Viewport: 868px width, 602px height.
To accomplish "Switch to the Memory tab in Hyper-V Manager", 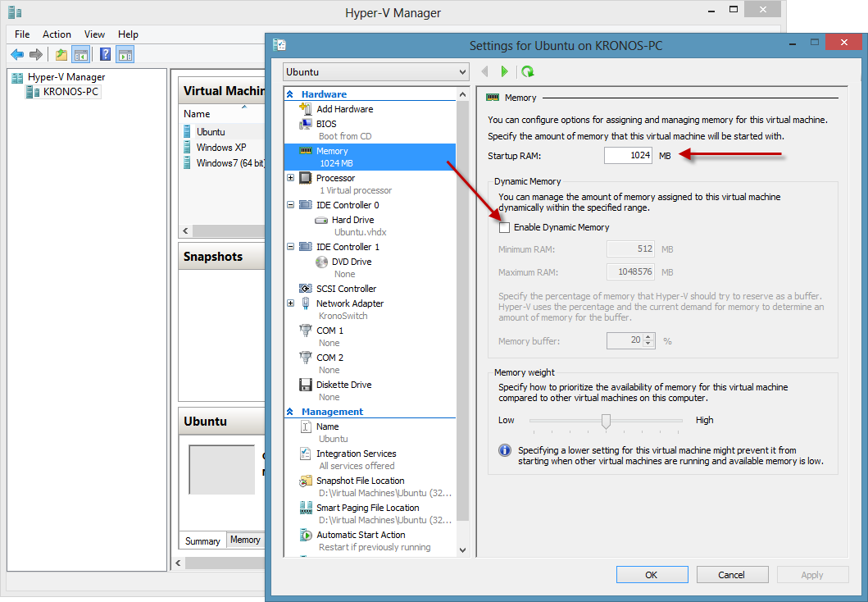I will 245,540.
